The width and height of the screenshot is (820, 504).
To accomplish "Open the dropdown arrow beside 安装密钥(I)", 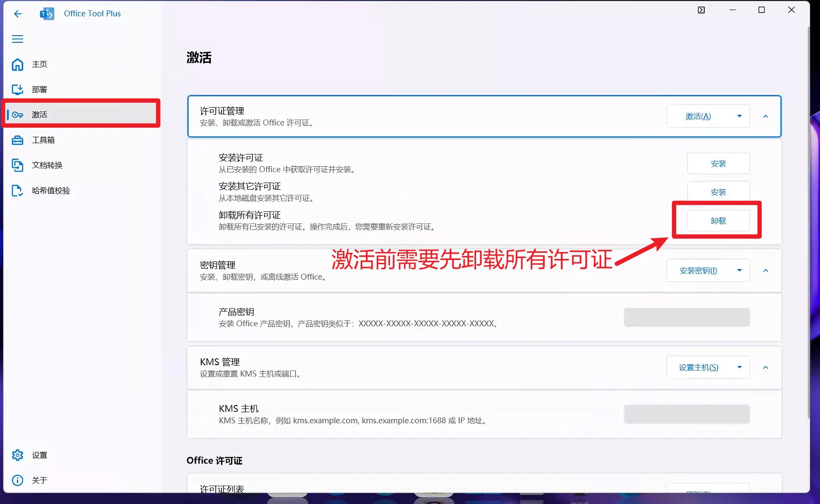I will point(739,270).
